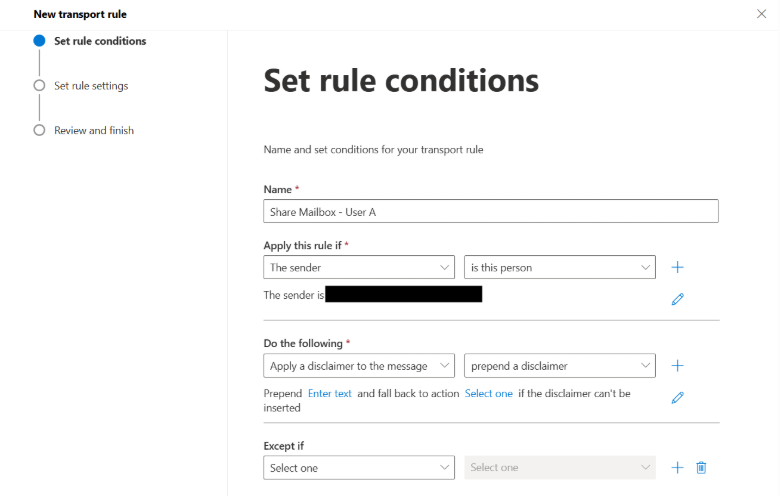Add another exception with plus icon
The height and width of the screenshot is (496, 780).
(677, 467)
